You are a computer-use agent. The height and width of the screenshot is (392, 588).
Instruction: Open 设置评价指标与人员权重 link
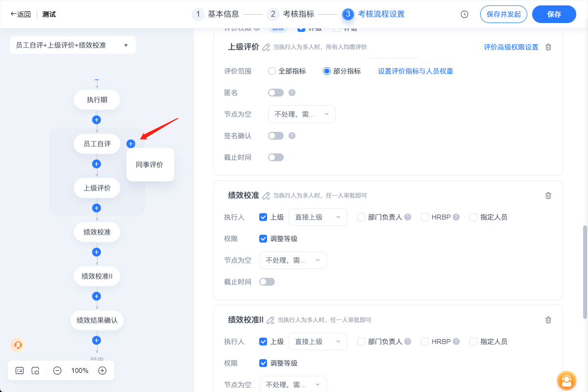coord(415,71)
